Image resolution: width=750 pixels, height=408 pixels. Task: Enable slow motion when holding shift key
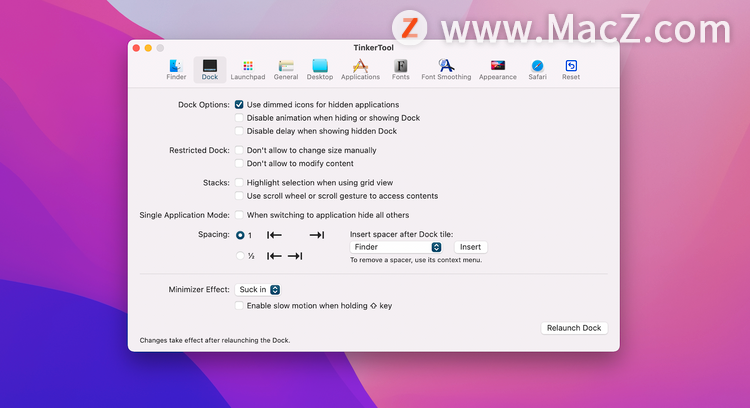coord(239,306)
